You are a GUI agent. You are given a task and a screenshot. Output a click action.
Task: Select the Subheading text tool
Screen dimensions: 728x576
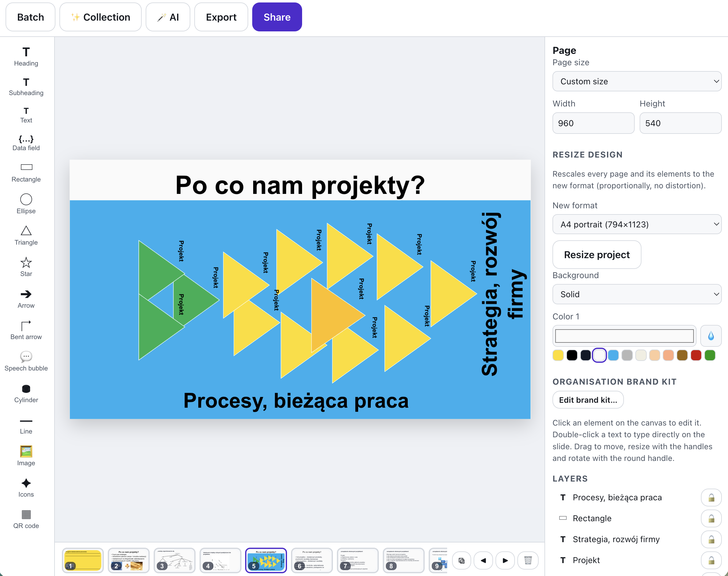tap(26, 87)
